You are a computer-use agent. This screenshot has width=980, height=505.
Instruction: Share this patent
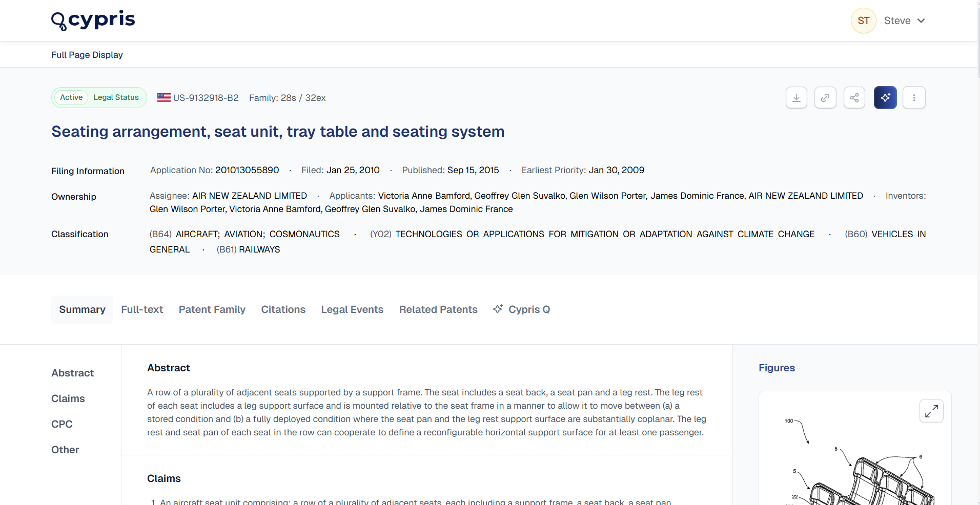[854, 98]
